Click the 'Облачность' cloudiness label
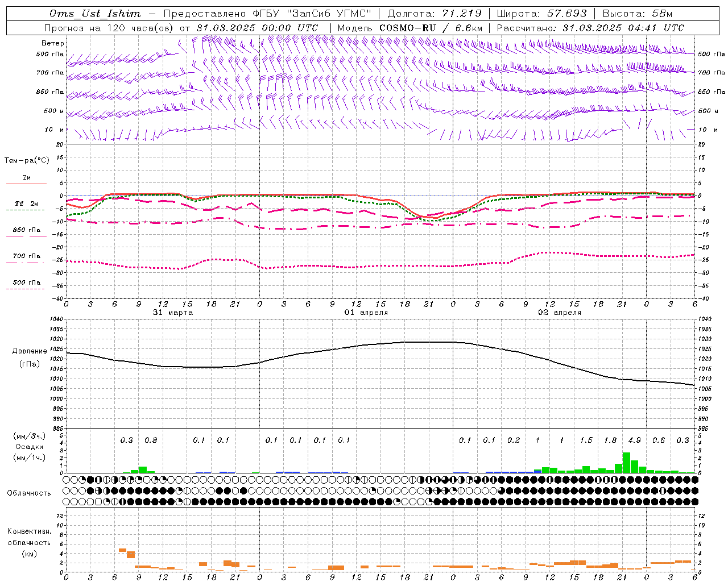728x582 pixels. pos(29,493)
